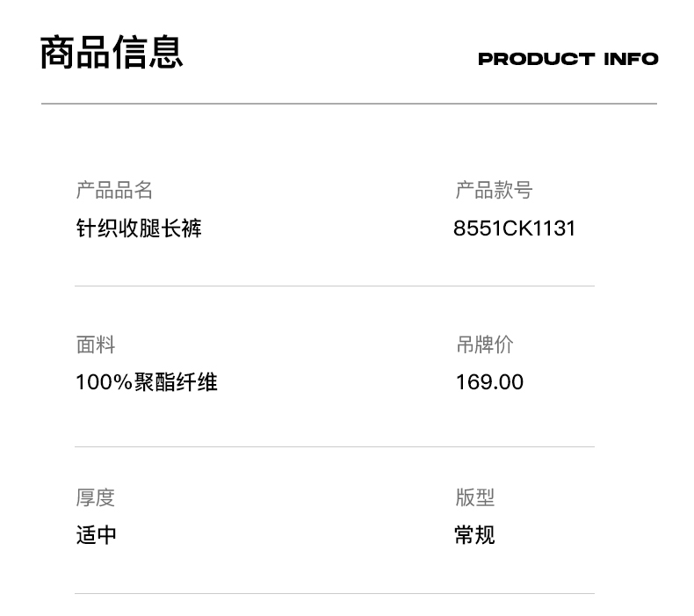The image size is (694, 616).
Task: Select the 版型 label
Action: click(474, 497)
